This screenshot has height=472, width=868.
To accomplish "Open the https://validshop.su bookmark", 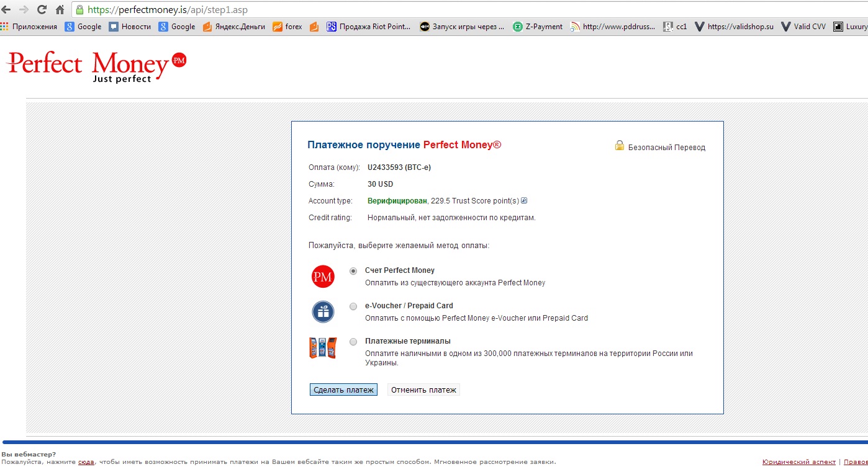I will click(x=735, y=27).
